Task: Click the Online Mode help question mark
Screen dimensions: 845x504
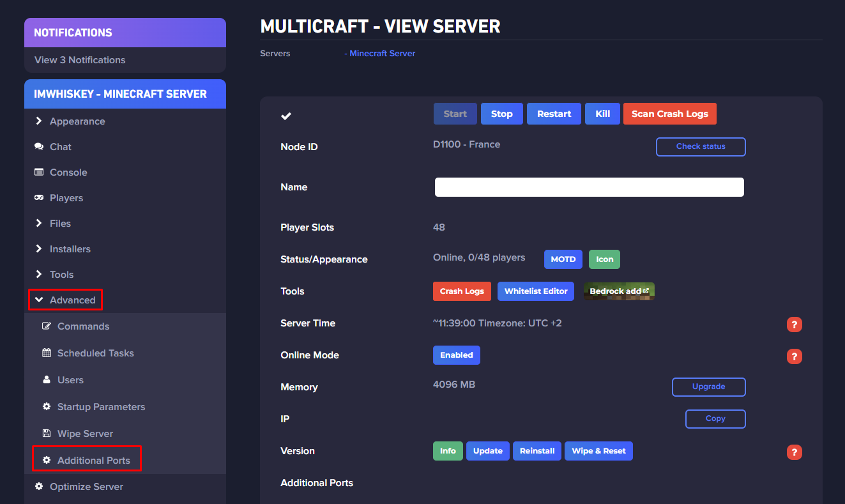Action: click(794, 356)
